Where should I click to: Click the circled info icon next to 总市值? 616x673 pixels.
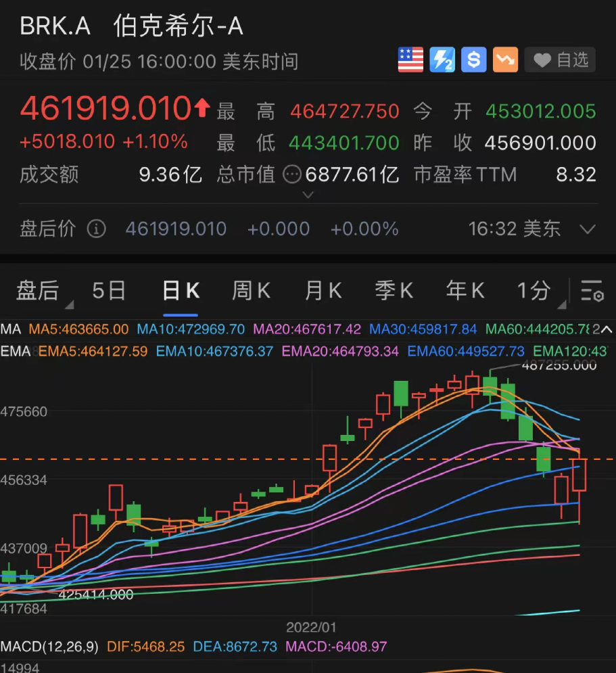[292, 175]
